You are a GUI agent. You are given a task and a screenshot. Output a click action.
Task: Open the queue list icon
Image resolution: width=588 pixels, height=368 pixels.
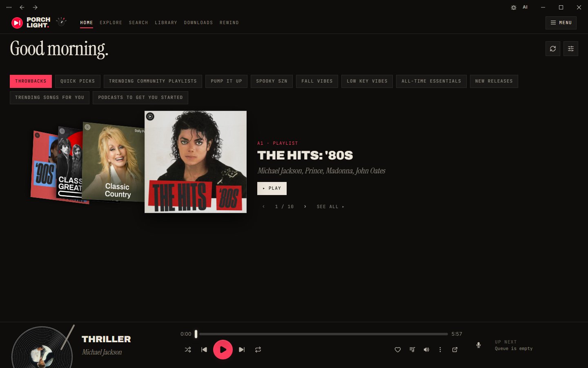tap(412, 350)
